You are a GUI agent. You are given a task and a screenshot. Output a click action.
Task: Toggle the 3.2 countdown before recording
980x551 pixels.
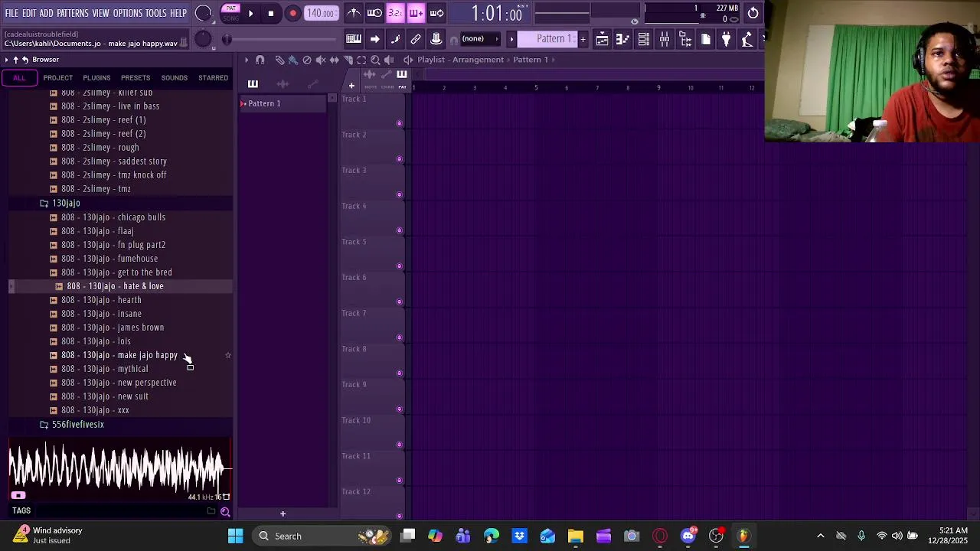click(395, 13)
